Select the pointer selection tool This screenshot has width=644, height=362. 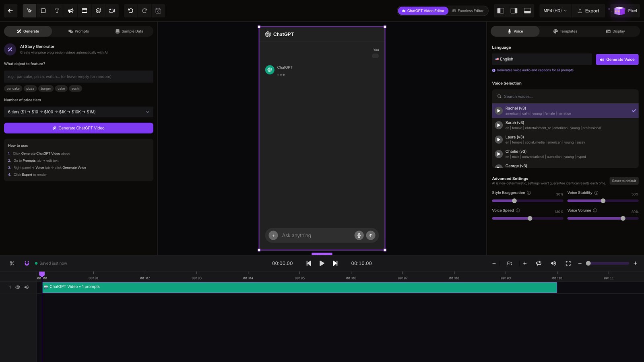29,11
